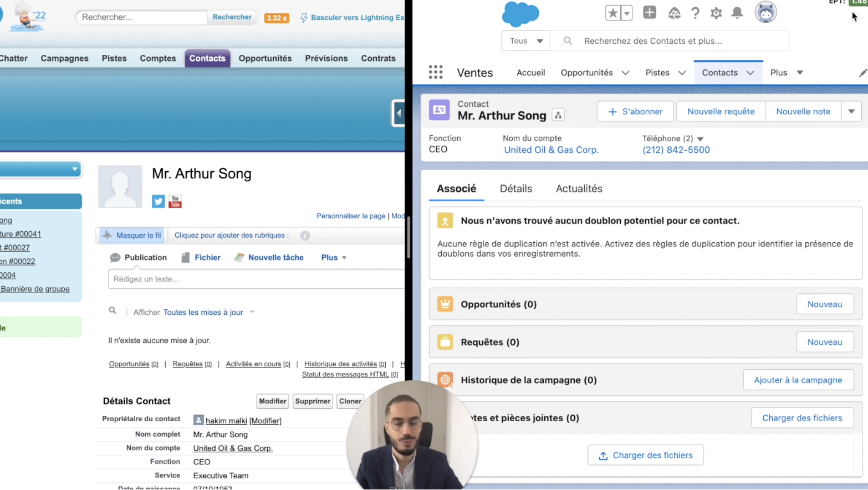868x490 pixels.
Task: Click the contact profile photo placeholder
Action: tap(120, 186)
